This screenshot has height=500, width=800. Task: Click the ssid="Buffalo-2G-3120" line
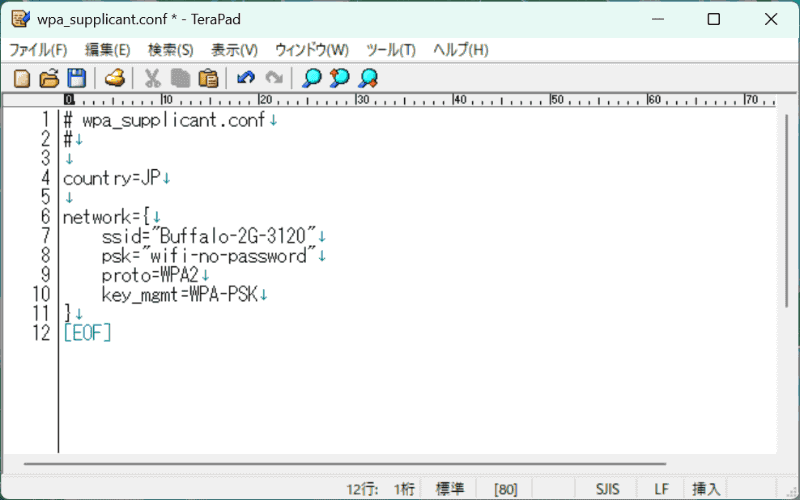pos(209,237)
